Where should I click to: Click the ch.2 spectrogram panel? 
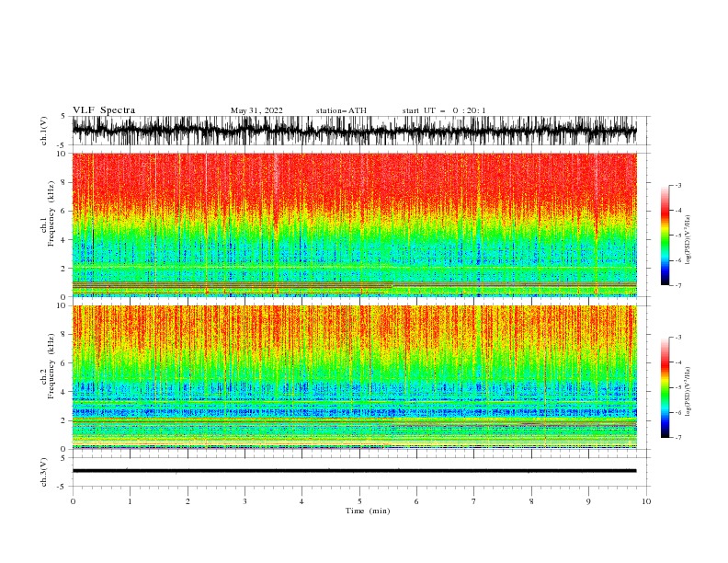(x=354, y=377)
